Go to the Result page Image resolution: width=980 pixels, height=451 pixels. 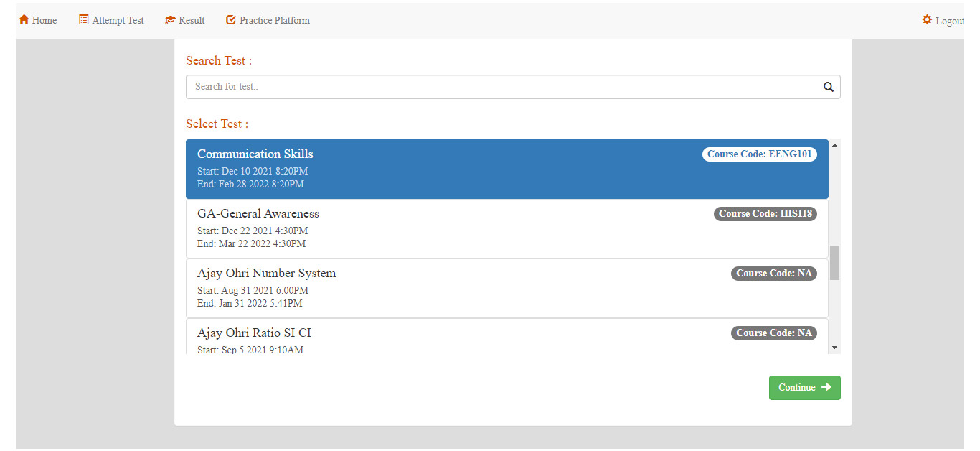click(192, 20)
